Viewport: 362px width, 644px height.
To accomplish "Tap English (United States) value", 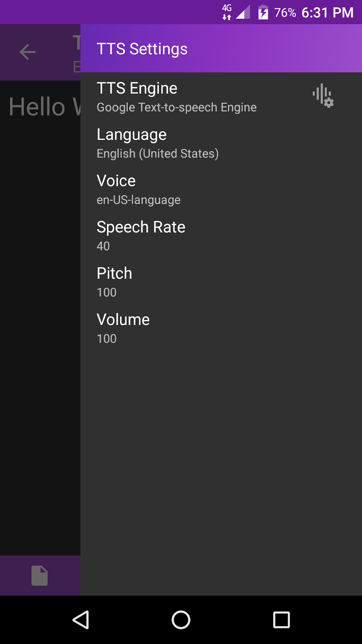I will [x=158, y=153].
